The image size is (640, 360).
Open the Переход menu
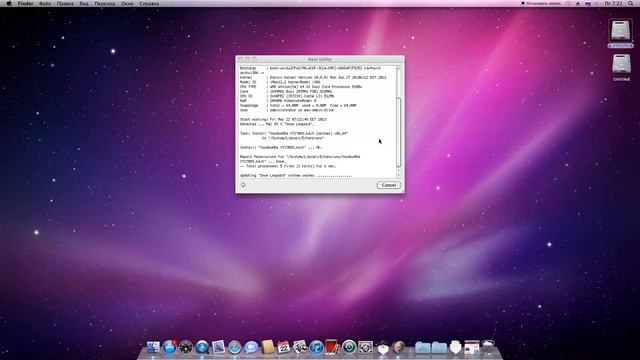point(104,3)
